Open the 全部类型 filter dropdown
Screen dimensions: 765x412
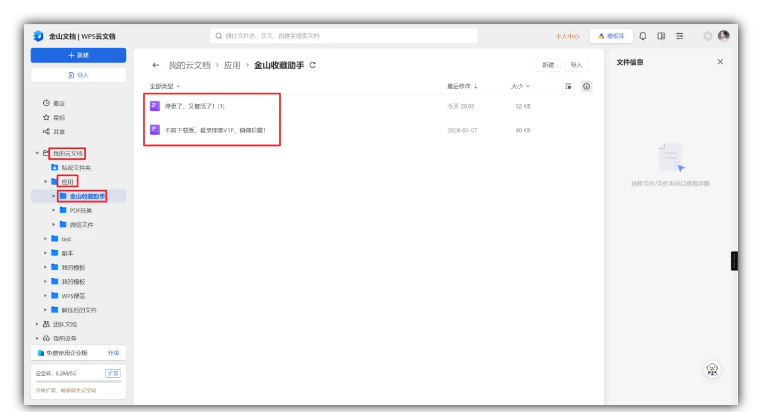click(164, 86)
